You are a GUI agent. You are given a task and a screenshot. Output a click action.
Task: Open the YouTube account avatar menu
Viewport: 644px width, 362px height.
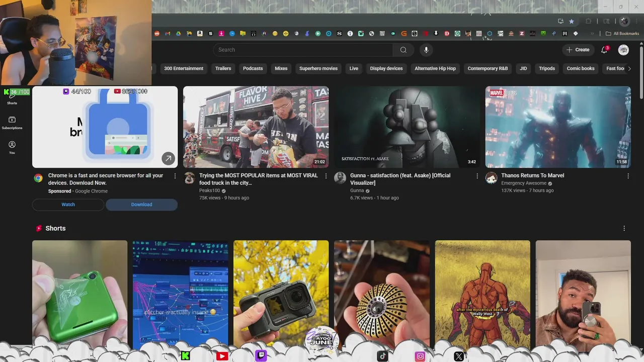click(x=623, y=50)
